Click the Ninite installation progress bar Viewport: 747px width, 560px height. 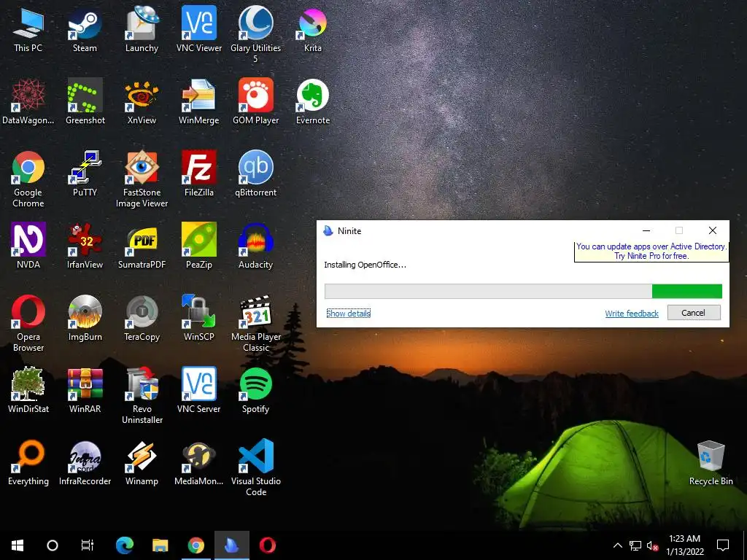523,291
